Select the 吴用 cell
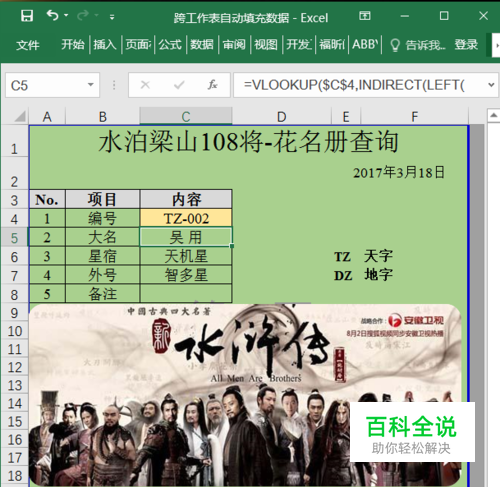The height and width of the screenshot is (487, 500). coord(186,237)
